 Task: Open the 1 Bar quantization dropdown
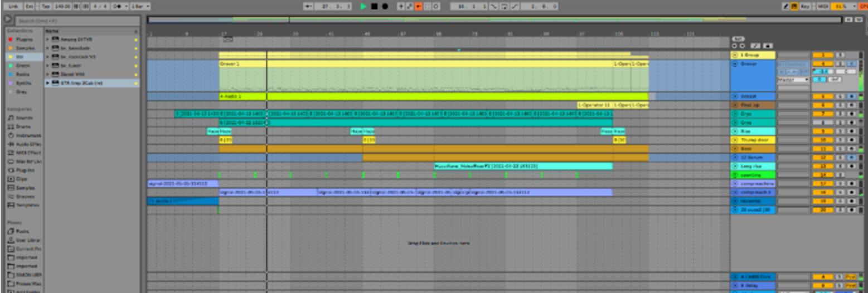tap(140, 6)
